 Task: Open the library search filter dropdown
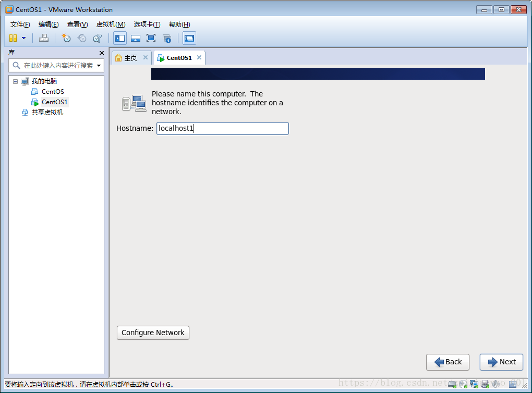99,66
